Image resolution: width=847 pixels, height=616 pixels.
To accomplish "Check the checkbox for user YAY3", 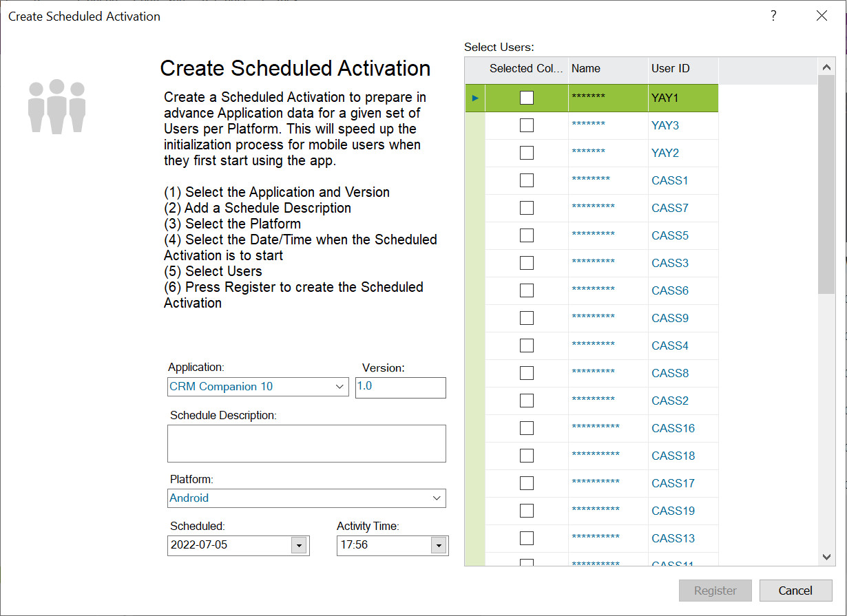I will coord(527,125).
